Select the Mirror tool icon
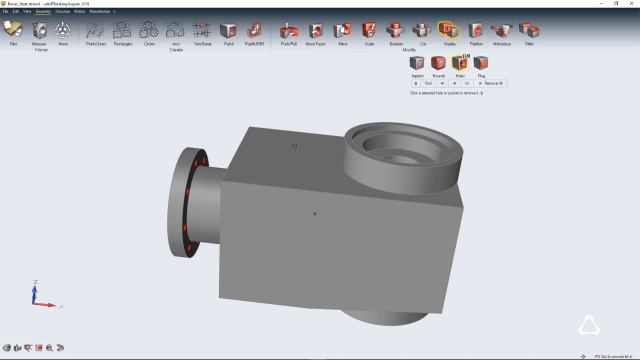The image size is (640, 360). [x=342, y=31]
